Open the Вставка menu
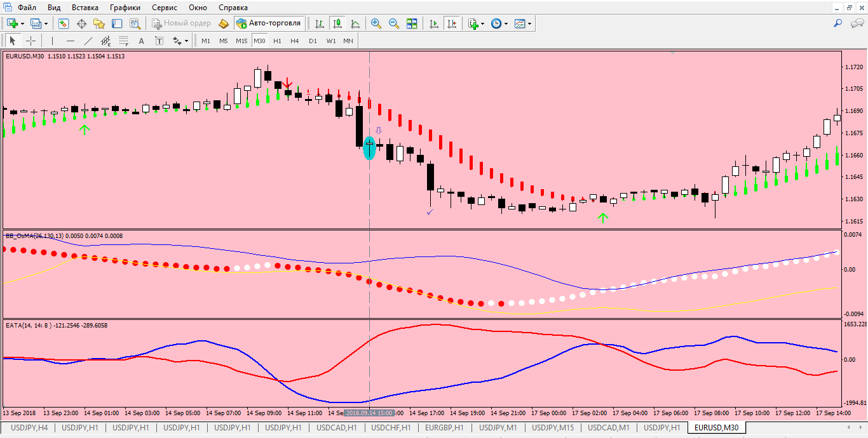This screenshot has width=868, height=438. pyautogui.click(x=85, y=8)
